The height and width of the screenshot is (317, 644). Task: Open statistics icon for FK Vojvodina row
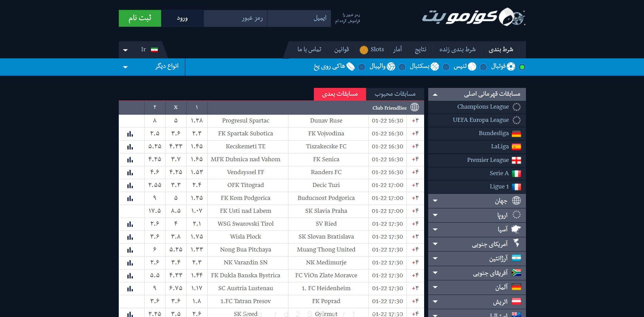point(130,134)
